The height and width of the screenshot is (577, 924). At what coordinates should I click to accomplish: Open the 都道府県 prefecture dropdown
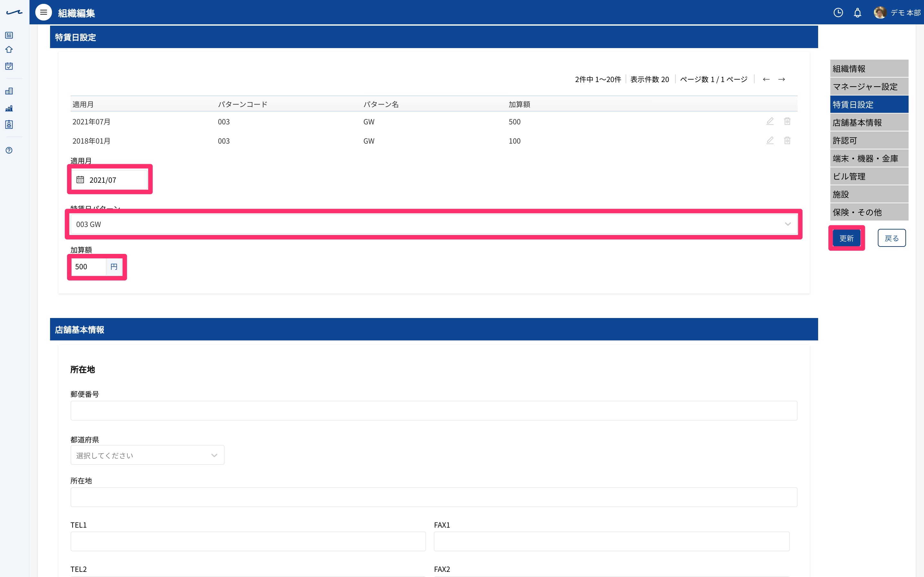point(147,455)
